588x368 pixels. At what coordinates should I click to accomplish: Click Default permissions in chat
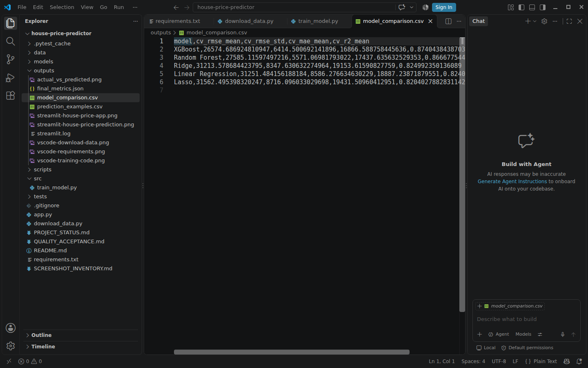pyautogui.click(x=527, y=348)
